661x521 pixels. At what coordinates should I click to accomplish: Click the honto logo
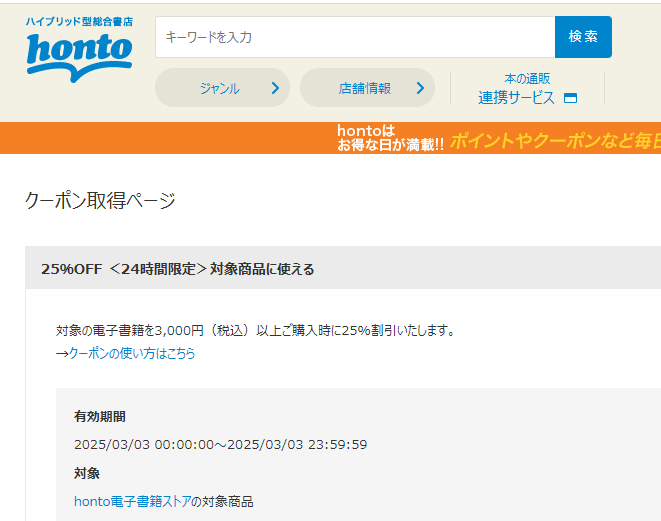point(79,57)
